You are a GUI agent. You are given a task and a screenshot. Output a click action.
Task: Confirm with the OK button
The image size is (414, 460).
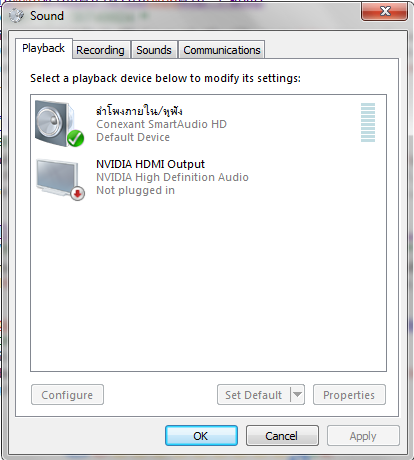click(201, 436)
